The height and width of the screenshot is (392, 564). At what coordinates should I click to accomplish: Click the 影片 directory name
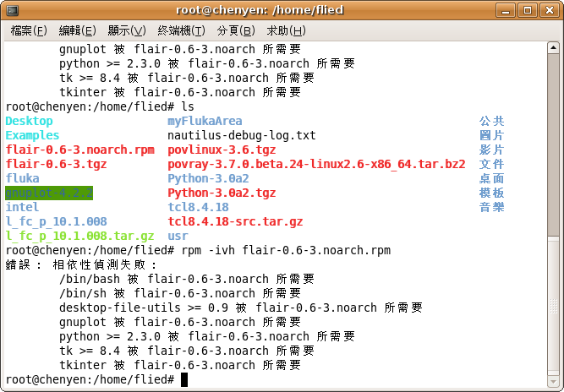pos(491,150)
